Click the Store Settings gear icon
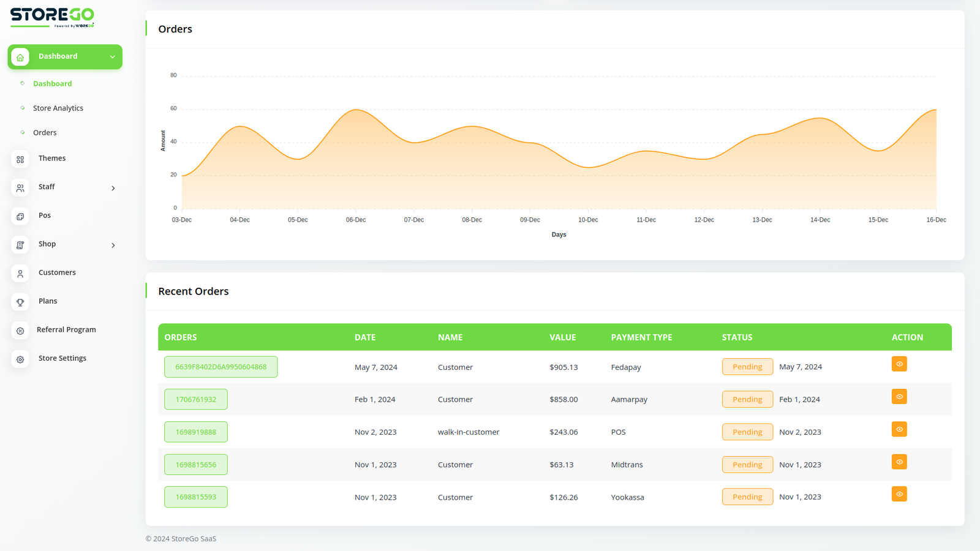 click(x=20, y=359)
